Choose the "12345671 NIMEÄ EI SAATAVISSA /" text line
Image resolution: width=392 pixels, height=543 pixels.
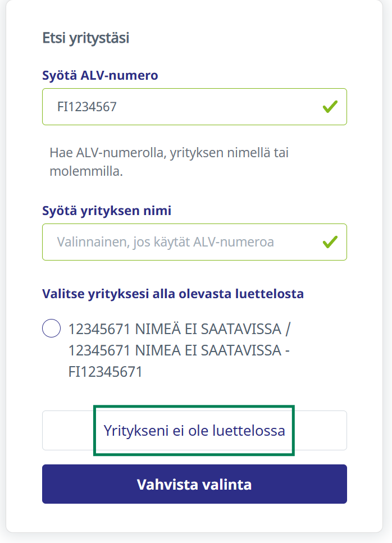(x=180, y=329)
